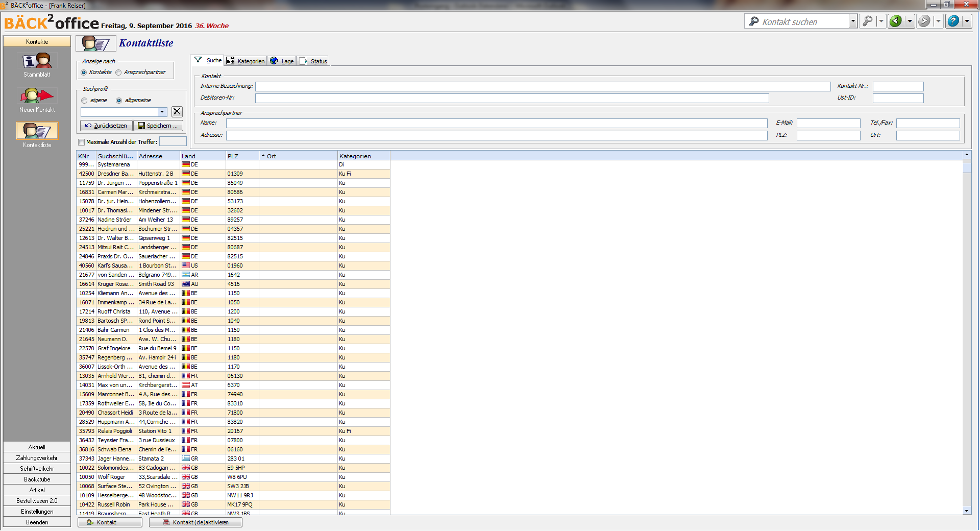Open the Stammblatt icon in sidebar
The width and height of the screenshot is (980, 531).
click(x=37, y=62)
